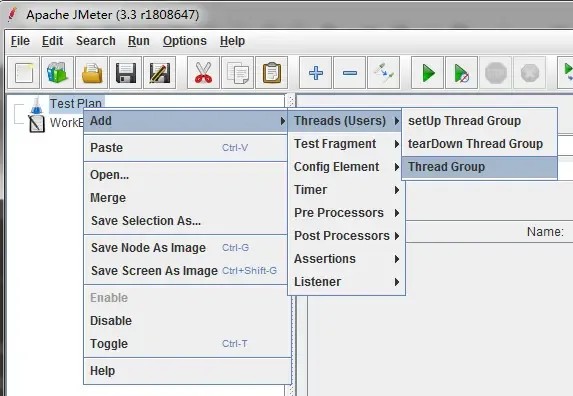Image resolution: width=573 pixels, height=396 pixels.
Task: Choose tearDown Thread Group
Action: point(479,144)
